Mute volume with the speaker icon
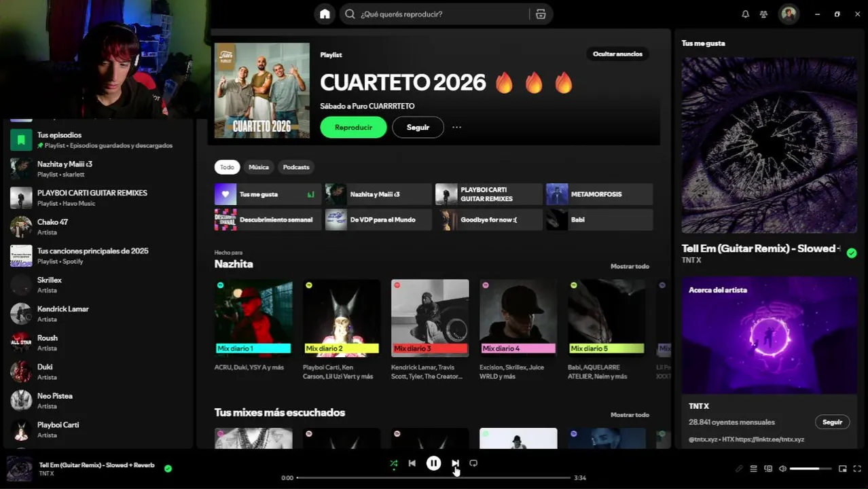Image resolution: width=868 pixels, height=489 pixels. pos(782,469)
